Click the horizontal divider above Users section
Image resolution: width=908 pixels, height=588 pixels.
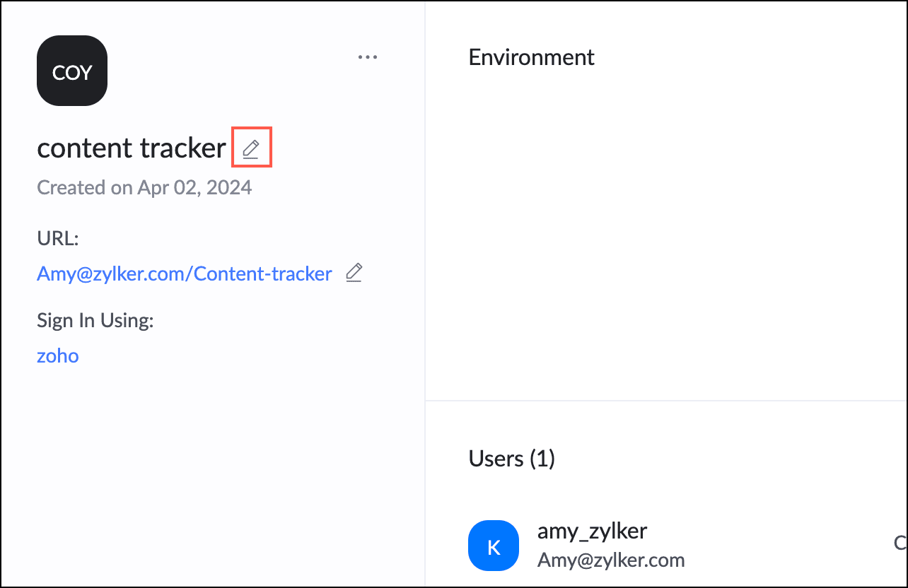pyautogui.click(x=666, y=401)
